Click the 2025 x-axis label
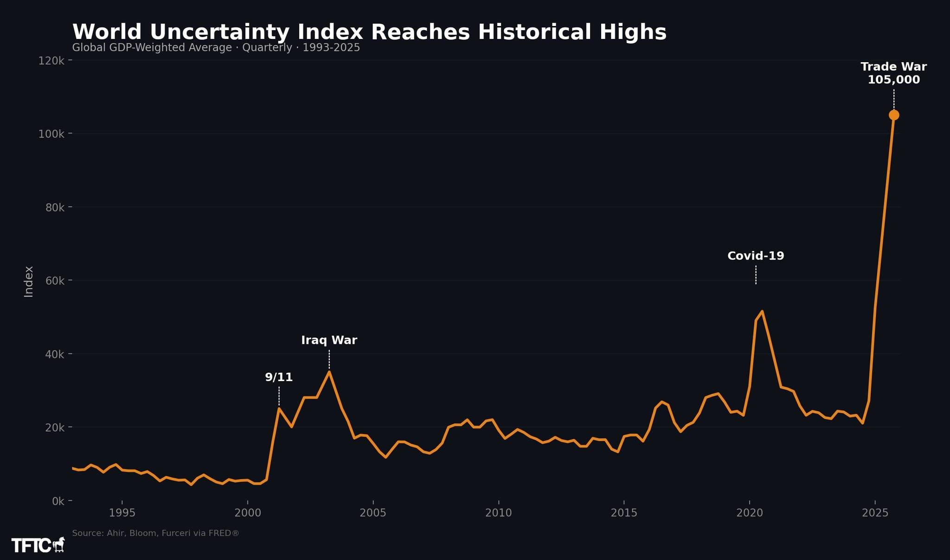This screenshot has width=950, height=560. point(875,513)
